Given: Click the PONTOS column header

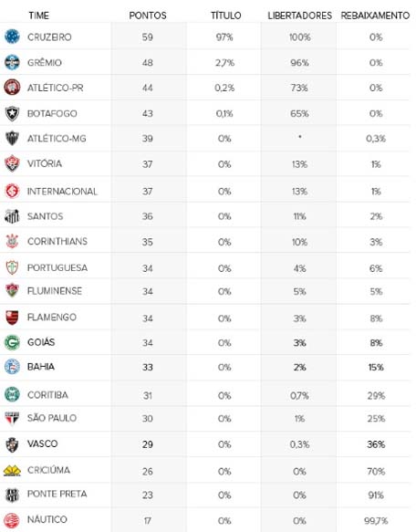Looking at the screenshot, I should pos(148,16).
